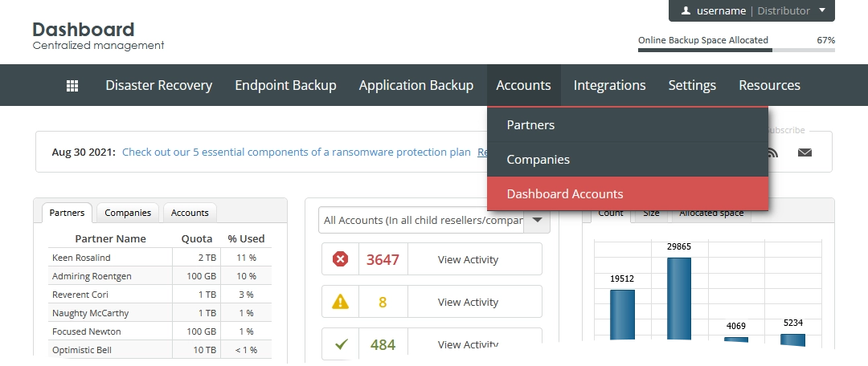Click the 3647 error count
This screenshot has height=366, width=868.
[x=383, y=259]
